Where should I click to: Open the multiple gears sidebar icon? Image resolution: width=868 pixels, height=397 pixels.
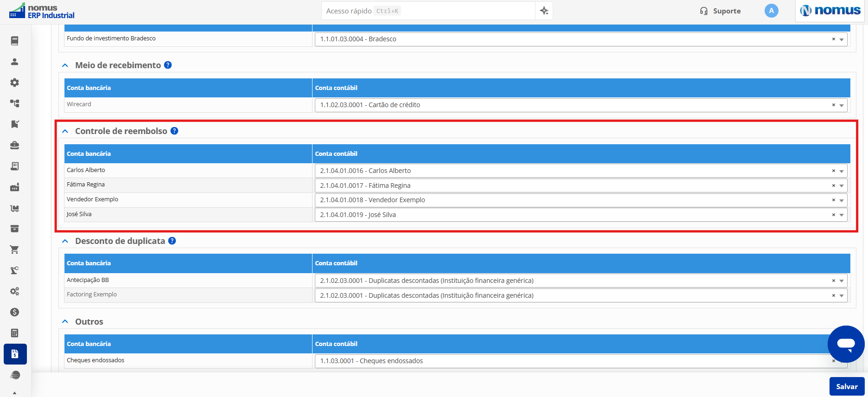click(15, 291)
